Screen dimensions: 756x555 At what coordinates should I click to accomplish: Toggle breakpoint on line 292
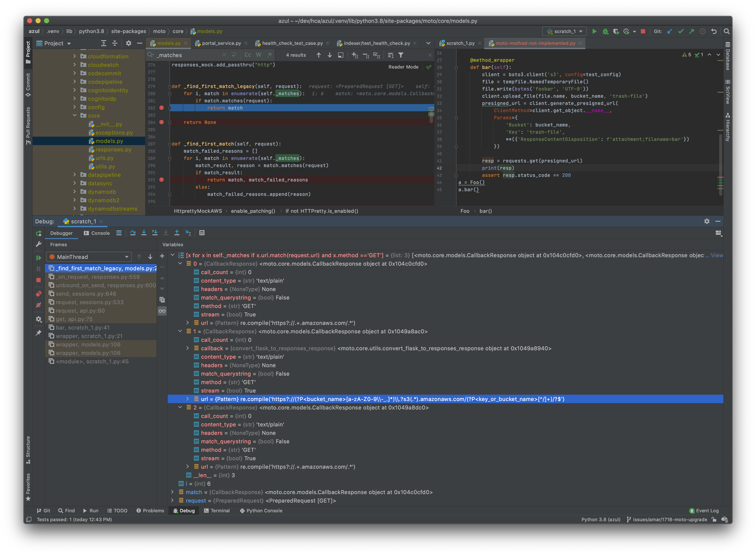pyautogui.click(x=161, y=180)
